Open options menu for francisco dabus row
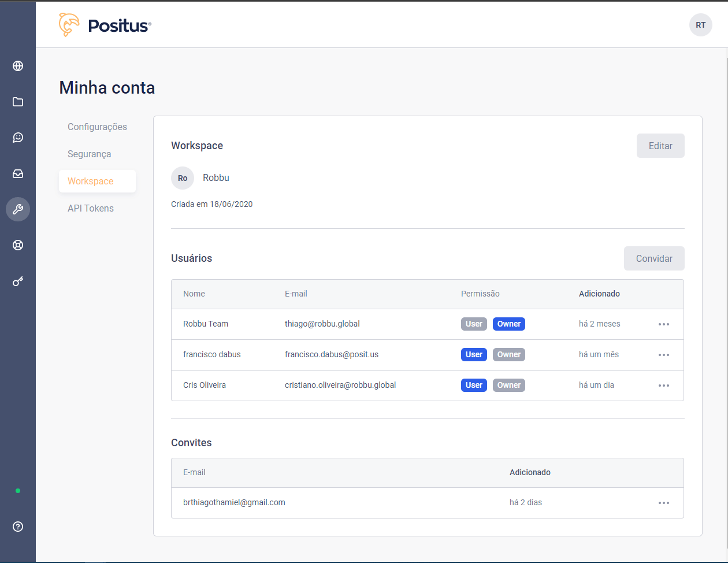Screen dimensions: 728x563 coord(664,355)
